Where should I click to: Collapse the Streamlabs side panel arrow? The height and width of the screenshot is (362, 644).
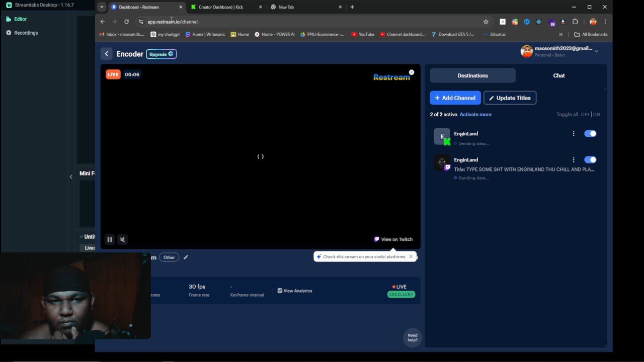coord(71,176)
